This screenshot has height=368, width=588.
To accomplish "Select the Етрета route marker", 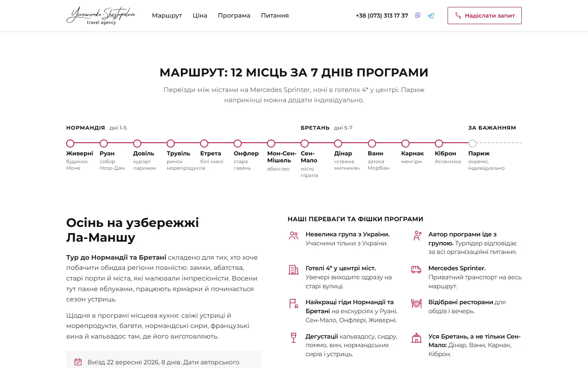I will tap(204, 144).
